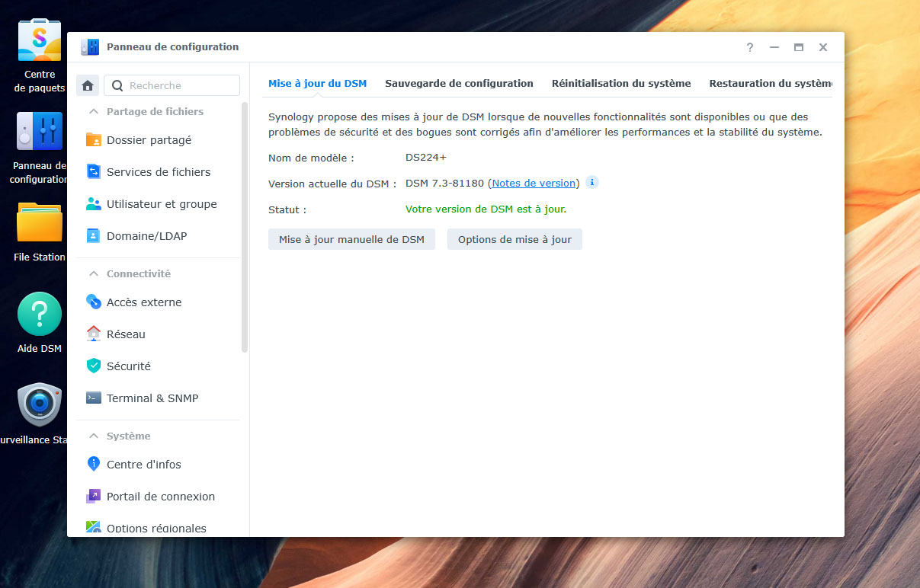Collapse the Système section
Viewport: 920px width, 588px height.
pos(94,436)
